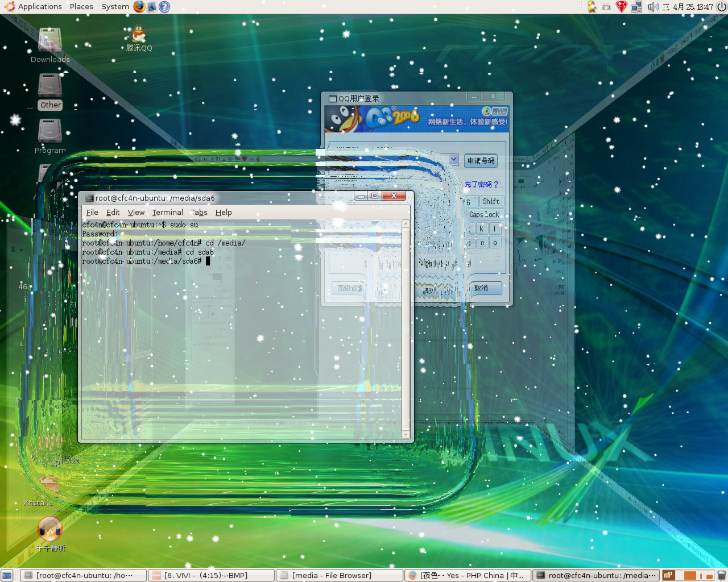Open terminal View menu
This screenshot has width=728, height=582.
[136, 213]
